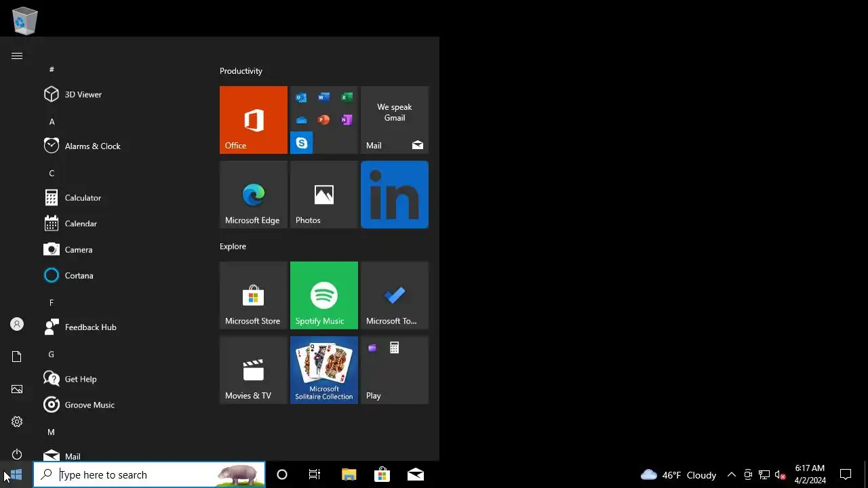This screenshot has width=868, height=488.
Task: Open Microsoft Store tile
Action: [254, 296]
